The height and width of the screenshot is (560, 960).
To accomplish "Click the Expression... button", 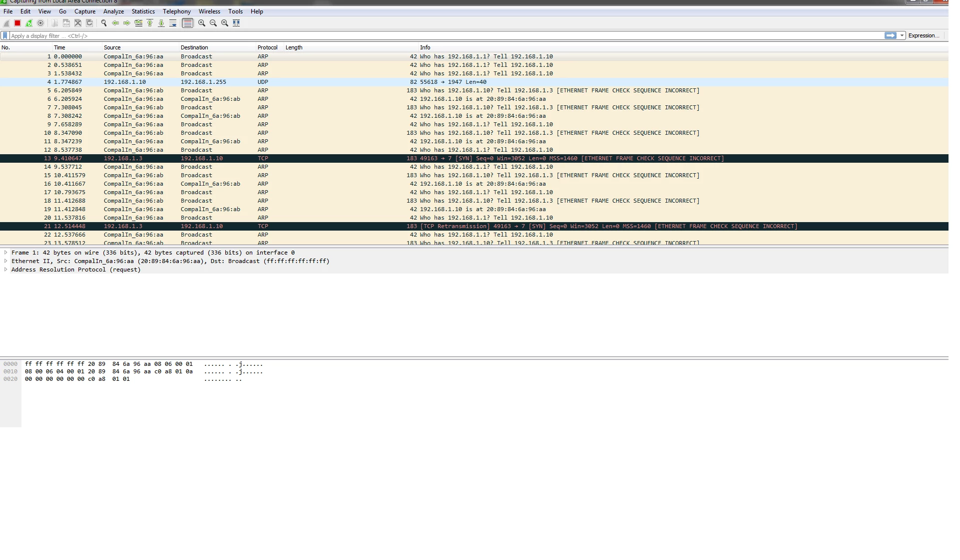I will click(x=924, y=35).
